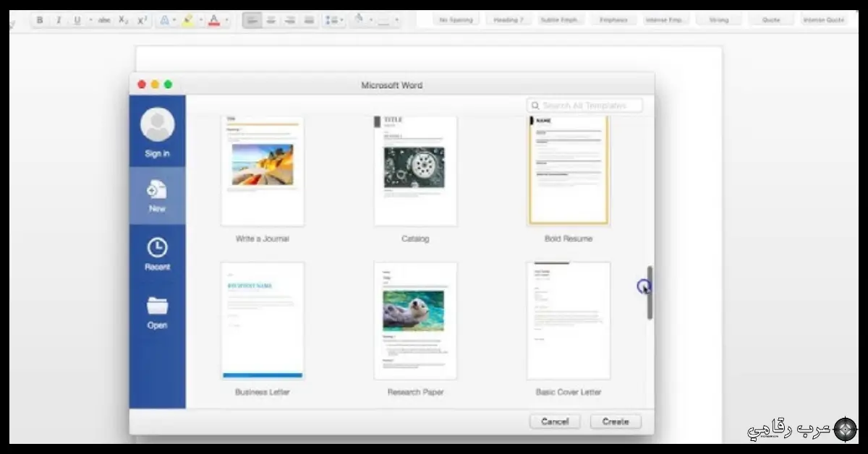
Task: Select the justify alignment icon
Action: coord(309,20)
